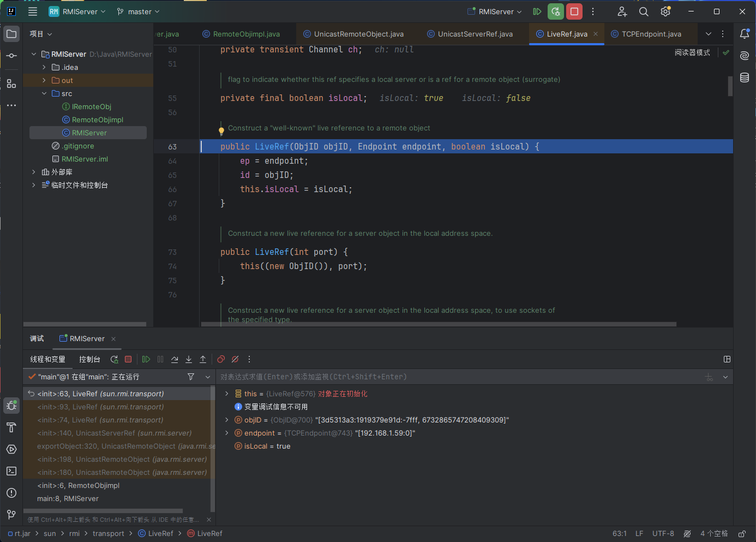Open the Structure tool window
Image resolution: width=756 pixels, height=542 pixels.
pyautogui.click(x=11, y=84)
